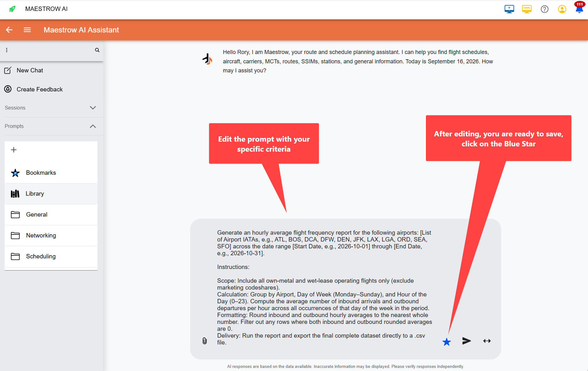Expand input box with double-arrow icon

(x=487, y=341)
